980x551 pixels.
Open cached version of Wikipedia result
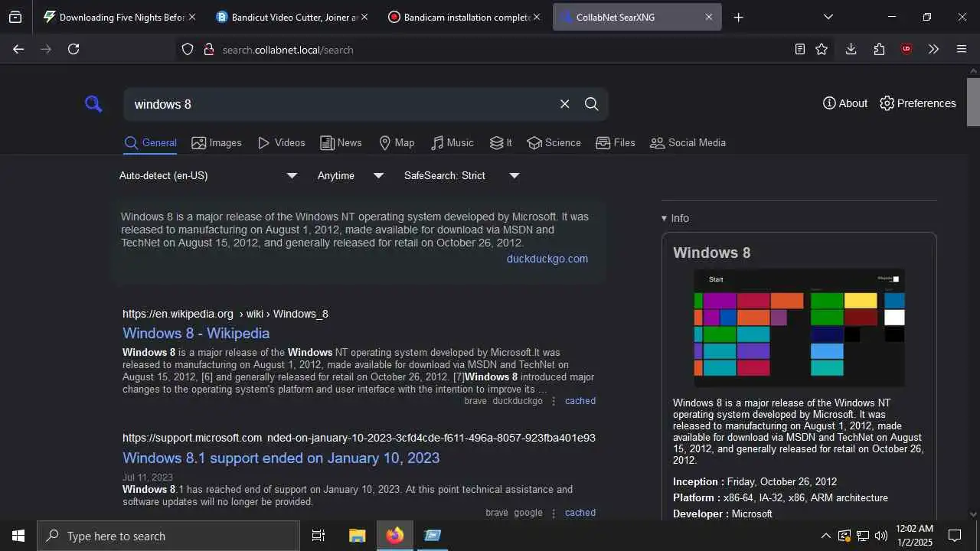[580, 401]
